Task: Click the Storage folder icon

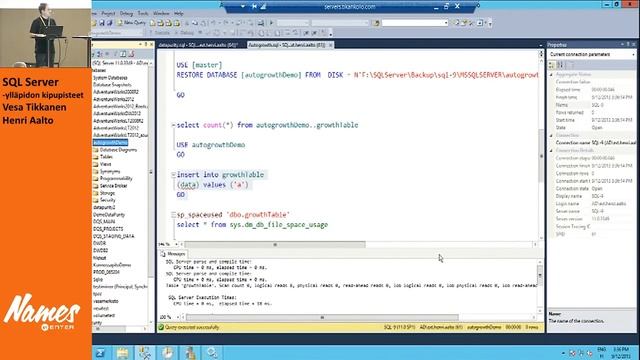Action: (x=96, y=193)
